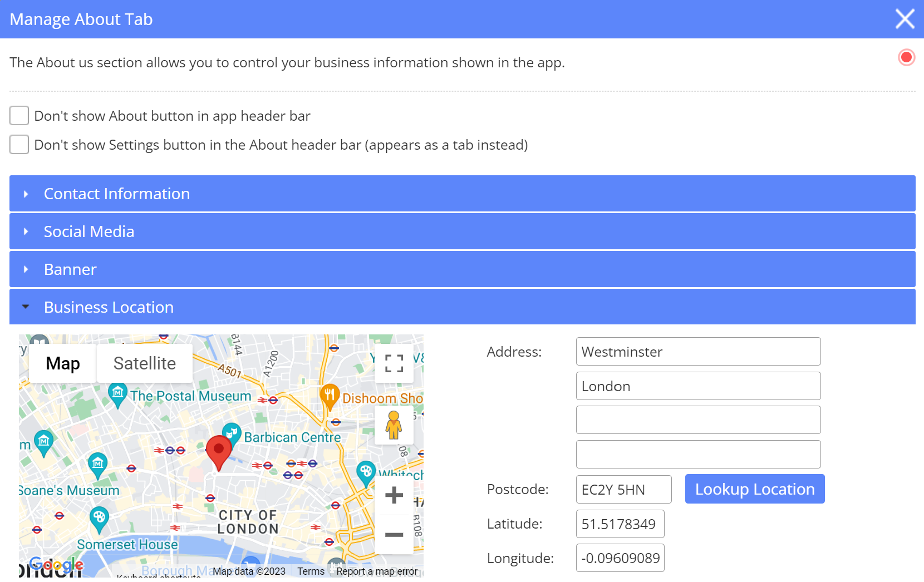Open the map Terms link
Viewport: 924px width, 582px height.
[x=311, y=571]
